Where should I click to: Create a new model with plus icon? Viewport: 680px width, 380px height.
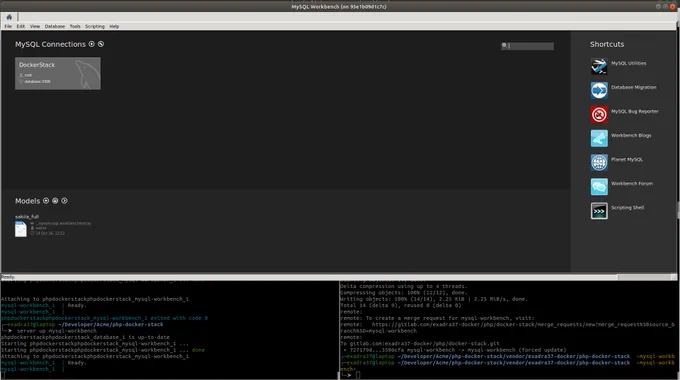[x=46, y=200]
